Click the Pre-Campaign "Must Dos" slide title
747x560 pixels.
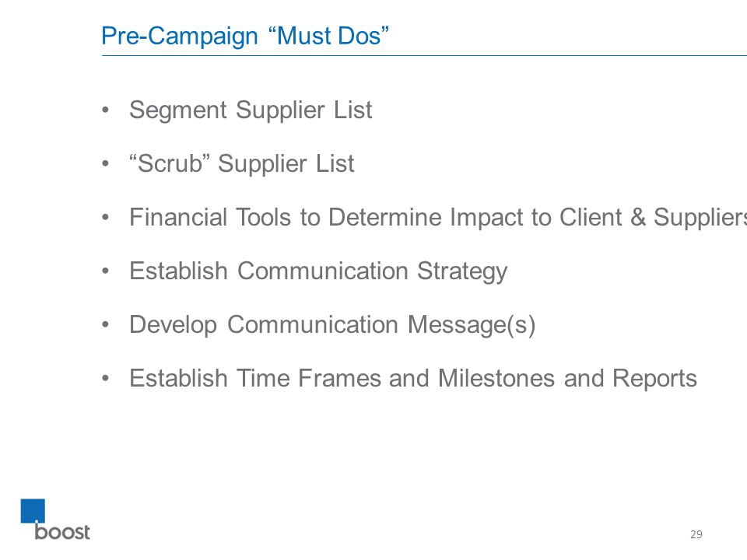coord(245,37)
